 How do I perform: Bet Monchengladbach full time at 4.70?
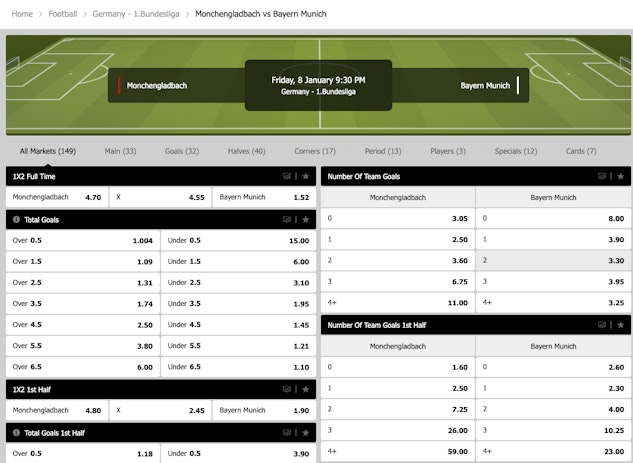pos(57,197)
